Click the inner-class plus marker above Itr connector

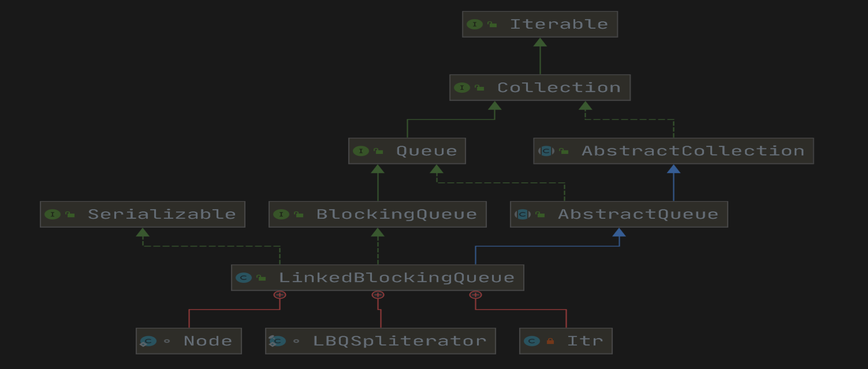point(475,295)
